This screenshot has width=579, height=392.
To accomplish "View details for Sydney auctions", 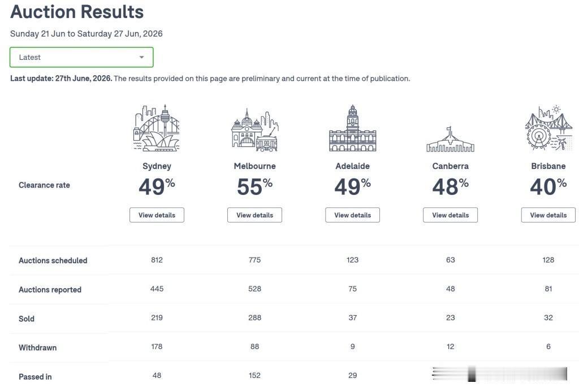I will (157, 215).
